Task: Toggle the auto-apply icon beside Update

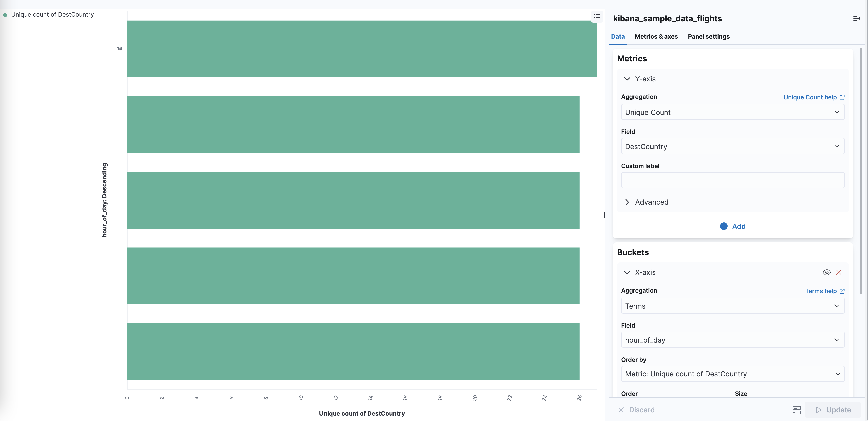Action: click(x=797, y=410)
